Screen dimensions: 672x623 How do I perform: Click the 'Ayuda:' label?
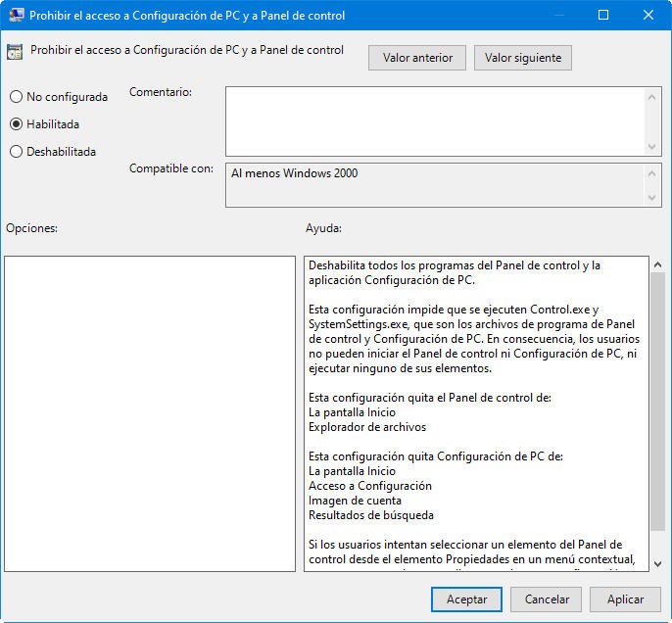click(x=323, y=228)
